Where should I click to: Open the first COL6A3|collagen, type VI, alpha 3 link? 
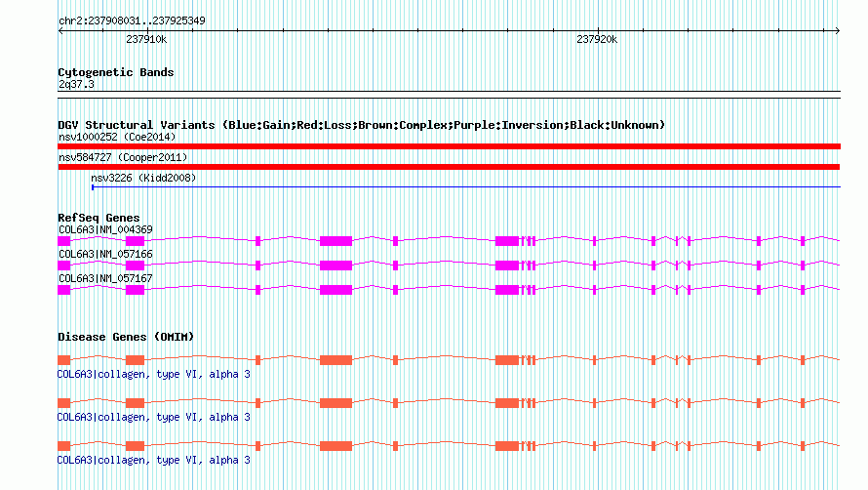(154, 374)
